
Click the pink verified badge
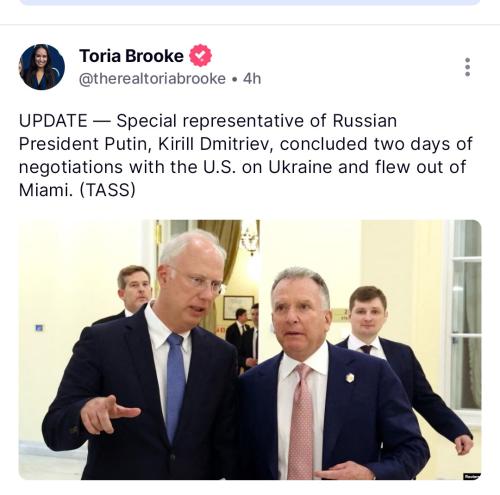(x=200, y=56)
